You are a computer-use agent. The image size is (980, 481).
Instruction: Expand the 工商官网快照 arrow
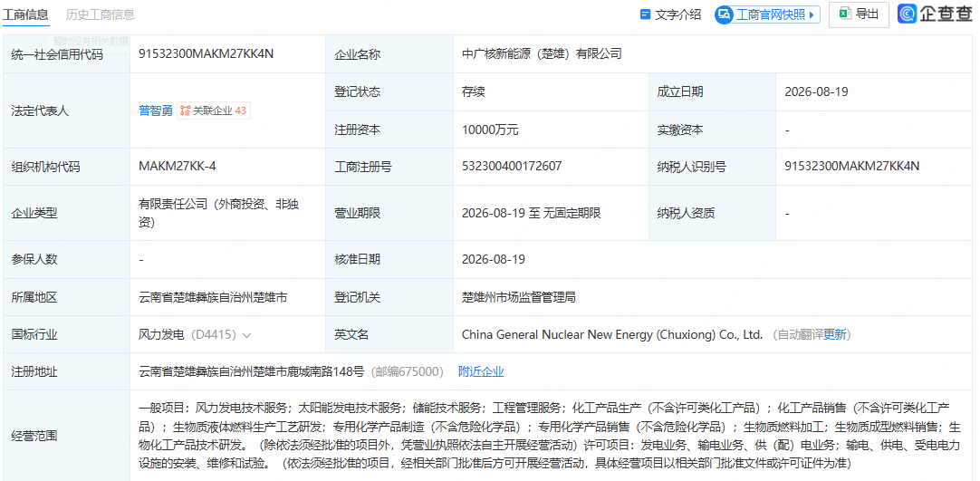812,15
